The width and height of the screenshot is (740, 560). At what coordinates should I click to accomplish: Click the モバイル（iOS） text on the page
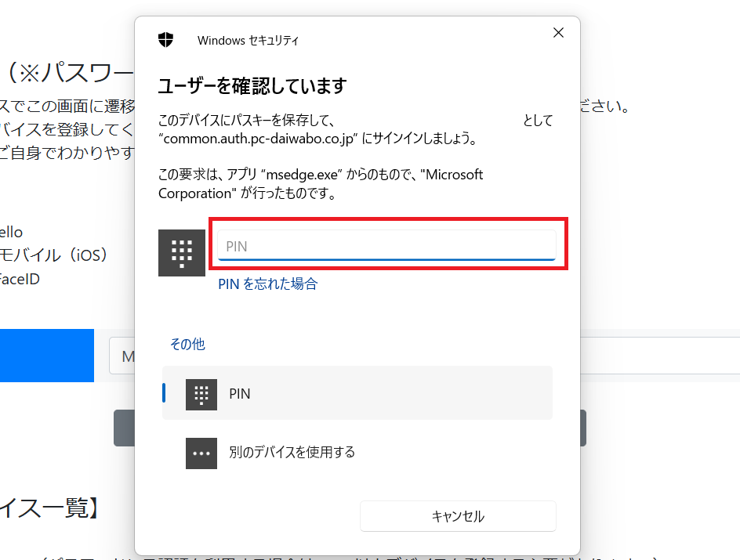pyautogui.click(x=53, y=255)
